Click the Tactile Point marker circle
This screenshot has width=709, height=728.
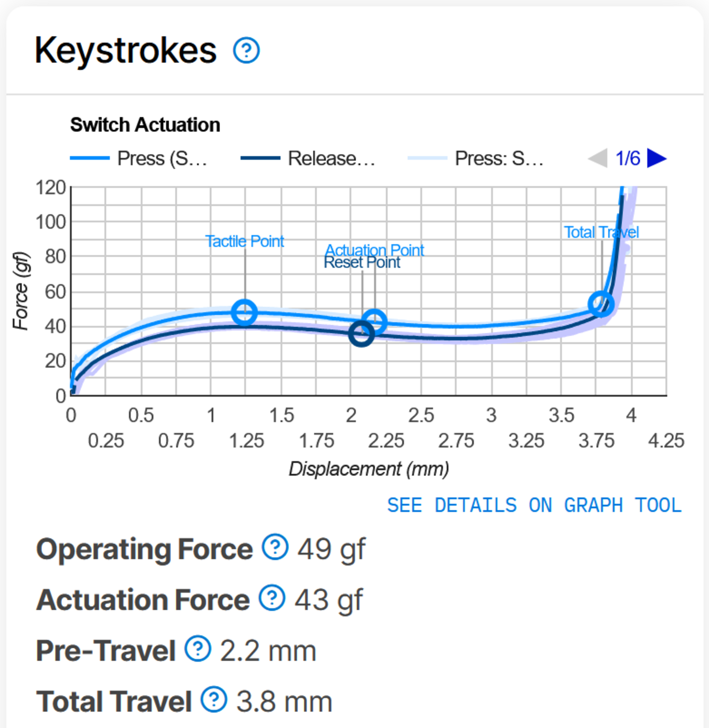pos(244,312)
